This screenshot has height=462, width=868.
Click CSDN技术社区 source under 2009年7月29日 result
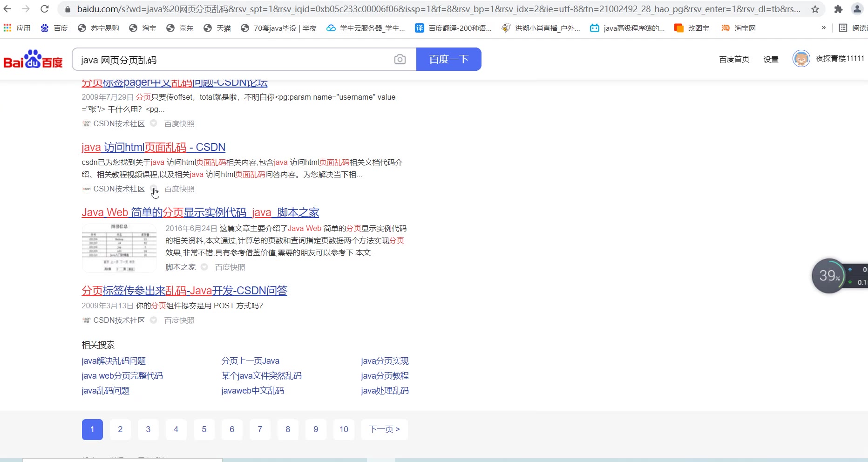tap(119, 123)
